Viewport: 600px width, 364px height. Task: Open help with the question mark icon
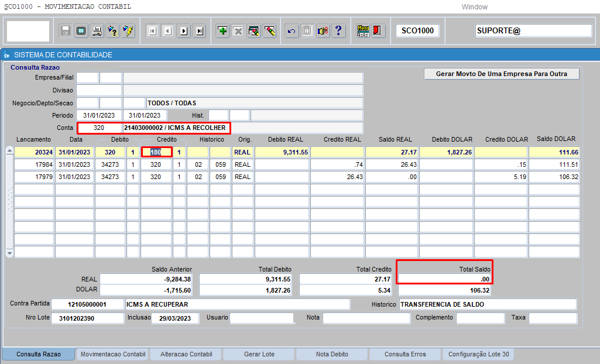pos(339,30)
